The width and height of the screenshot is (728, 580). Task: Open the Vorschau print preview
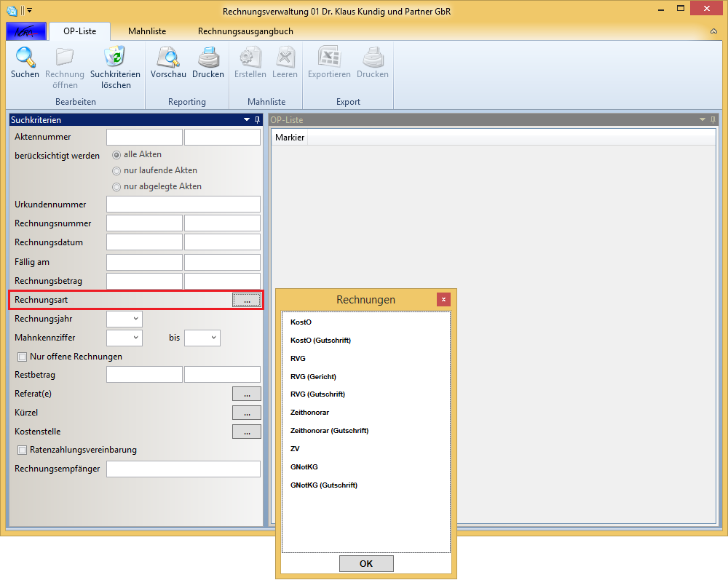coord(168,57)
